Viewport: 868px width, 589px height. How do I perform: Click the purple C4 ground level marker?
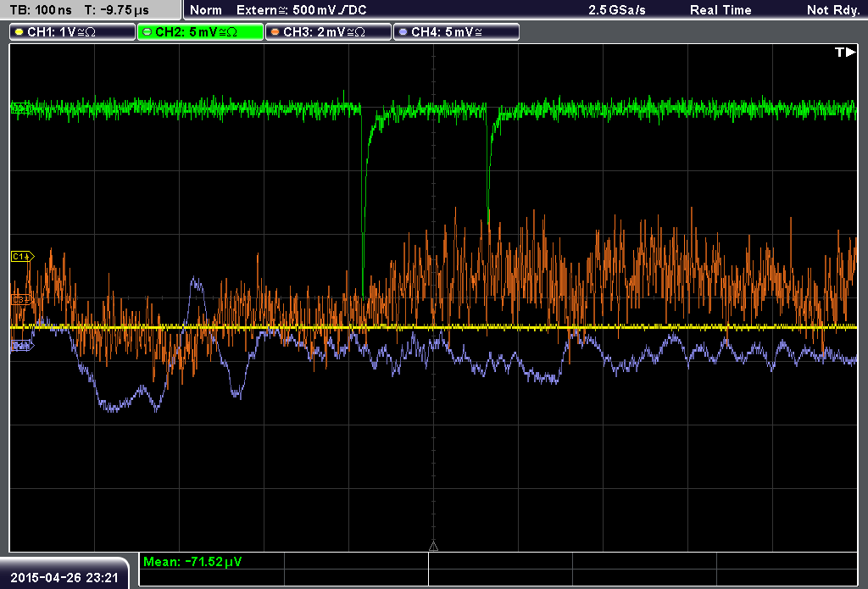pyautogui.click(x=22, y=346)
